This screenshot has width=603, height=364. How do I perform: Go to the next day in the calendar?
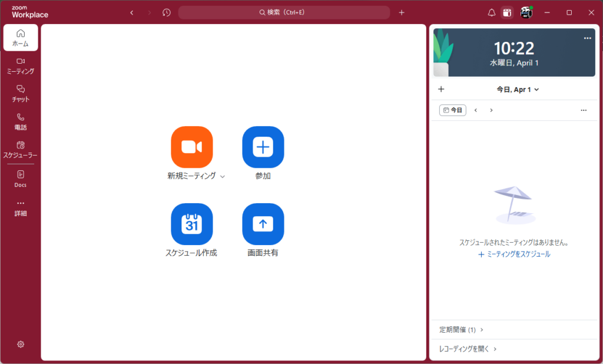[491, 110]
